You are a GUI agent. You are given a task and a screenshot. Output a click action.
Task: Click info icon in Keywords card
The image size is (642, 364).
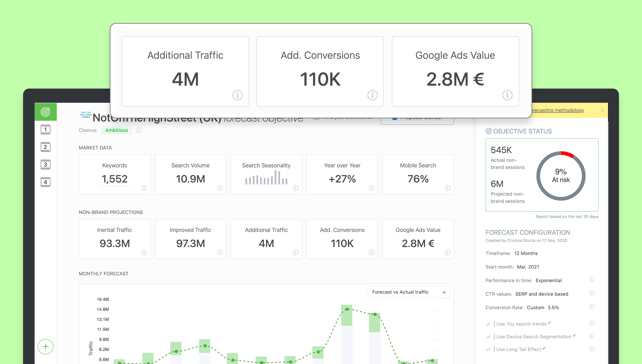tap(144, 188)
